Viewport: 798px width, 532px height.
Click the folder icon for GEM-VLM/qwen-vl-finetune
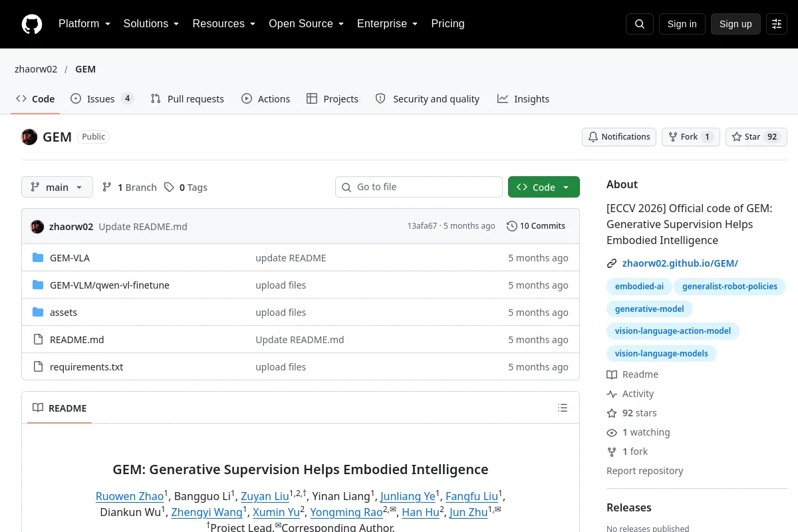click(38, 285)
